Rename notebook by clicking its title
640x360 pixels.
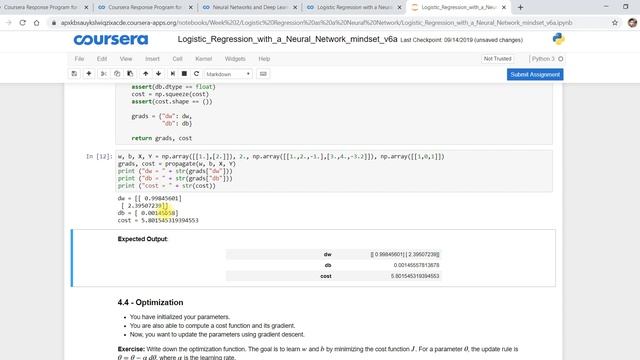point(287,39)
